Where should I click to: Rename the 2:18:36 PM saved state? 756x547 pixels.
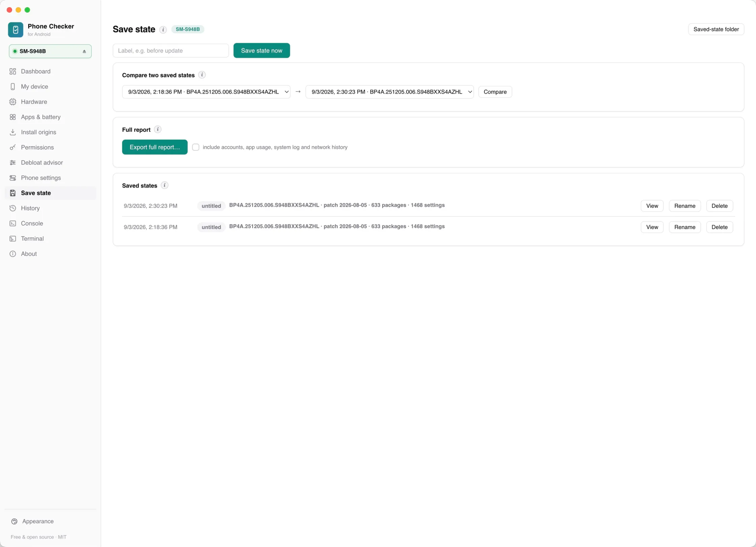[684, 227]
